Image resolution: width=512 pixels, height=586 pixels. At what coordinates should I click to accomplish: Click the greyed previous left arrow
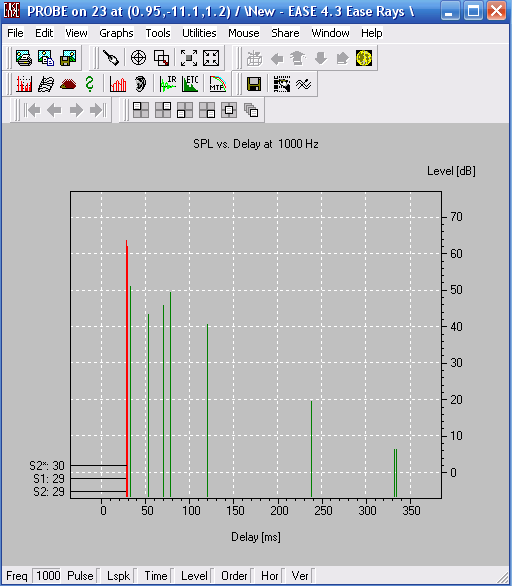click(x=54, y=110)
